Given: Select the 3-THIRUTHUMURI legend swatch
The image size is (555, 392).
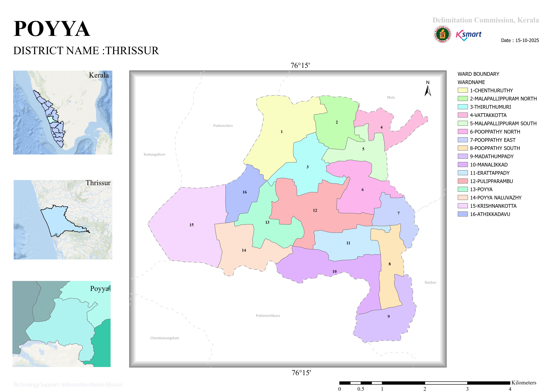Looking at the screenshot, I should [x=463, y=107].
